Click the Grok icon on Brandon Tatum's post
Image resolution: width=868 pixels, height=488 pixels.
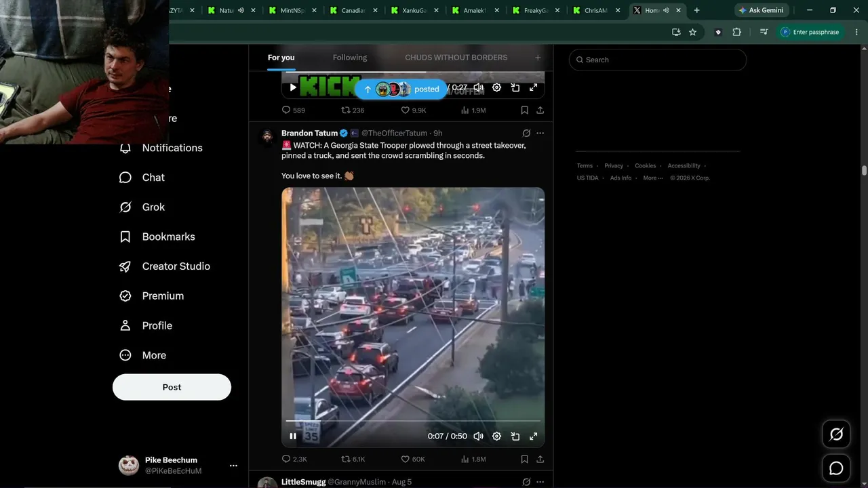[526, 133]
